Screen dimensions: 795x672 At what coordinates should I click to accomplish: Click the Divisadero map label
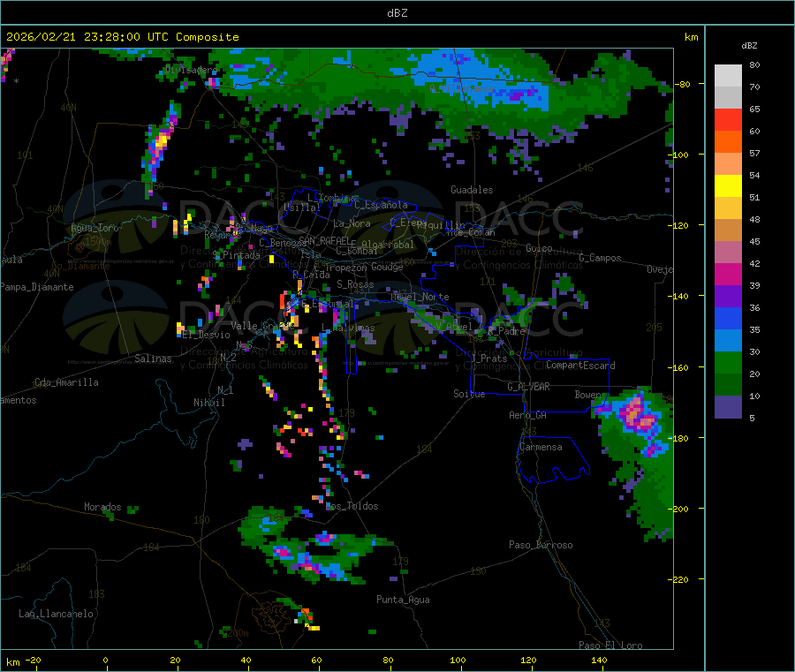pos(191,70)
